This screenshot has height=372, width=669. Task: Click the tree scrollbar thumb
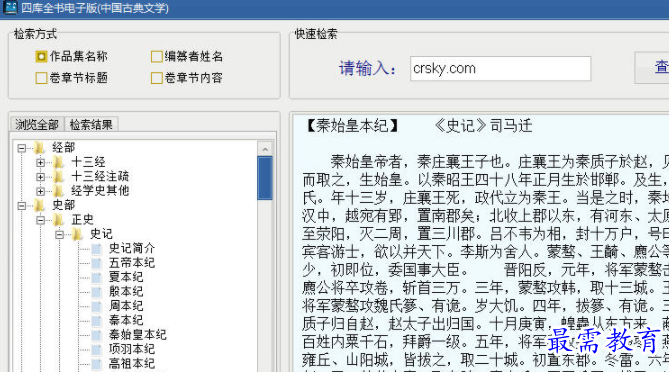coord(265,178)
